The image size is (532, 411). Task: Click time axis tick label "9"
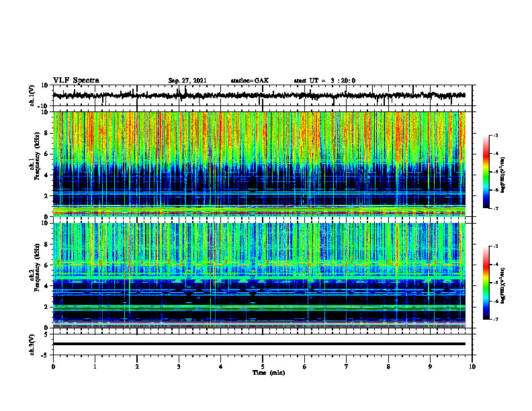(x=430, y=367)
